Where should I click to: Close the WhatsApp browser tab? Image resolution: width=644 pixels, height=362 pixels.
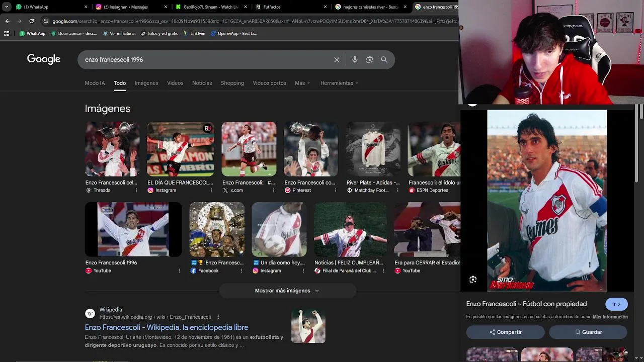pos(86,7)
